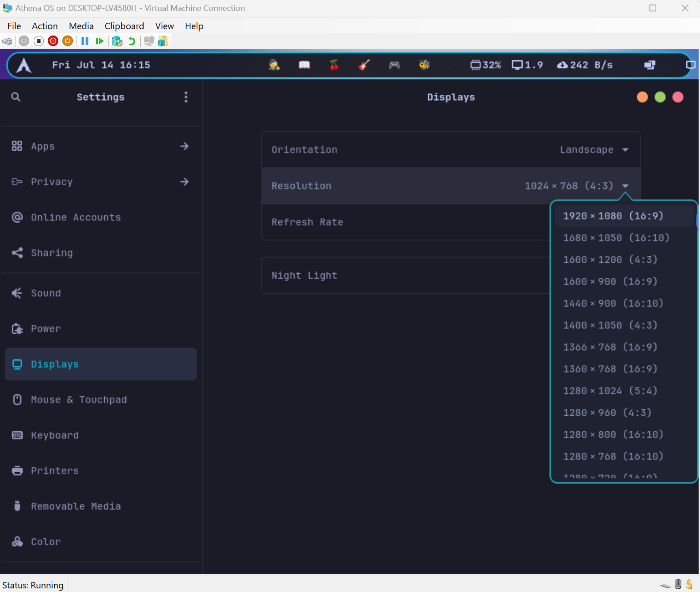Open the three-dot Settings menu
The image size is (700, 592).
pos(186,97)
